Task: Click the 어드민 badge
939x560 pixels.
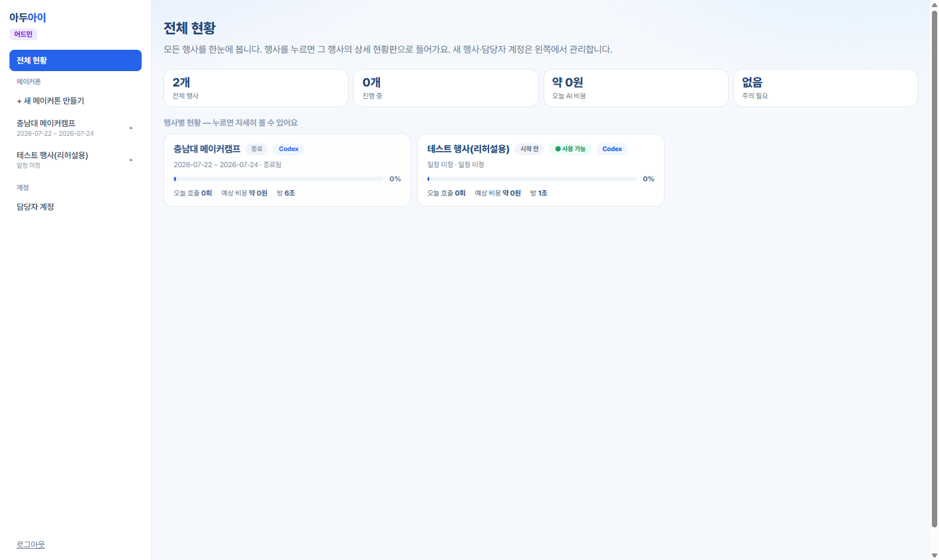Action: [x=23, y=34]
